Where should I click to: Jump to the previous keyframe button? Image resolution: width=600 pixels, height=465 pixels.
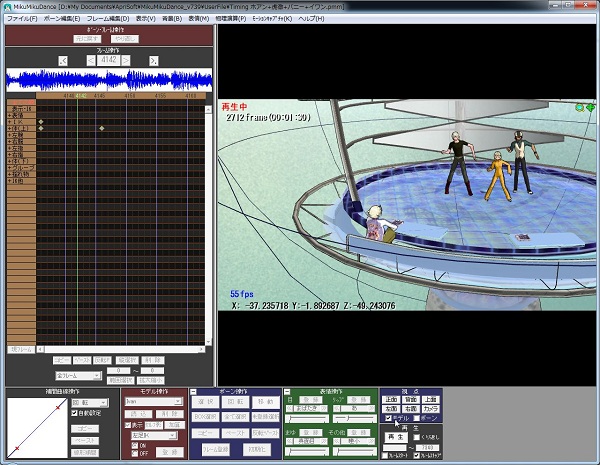pyautogui.click(x=63, y=61)
